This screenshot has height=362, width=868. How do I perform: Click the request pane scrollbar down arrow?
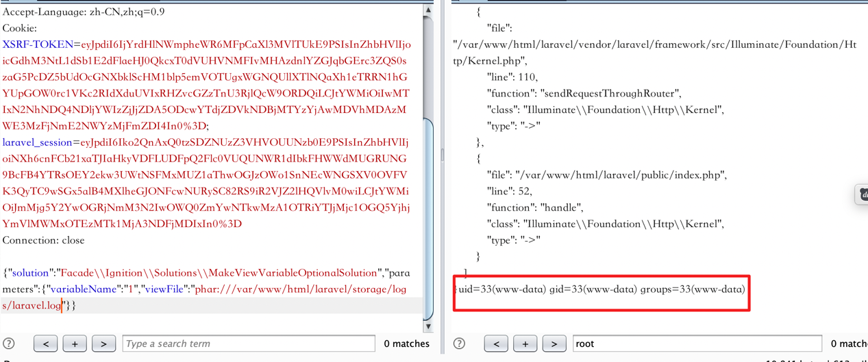pyautogui.click(x=428, y=326)
